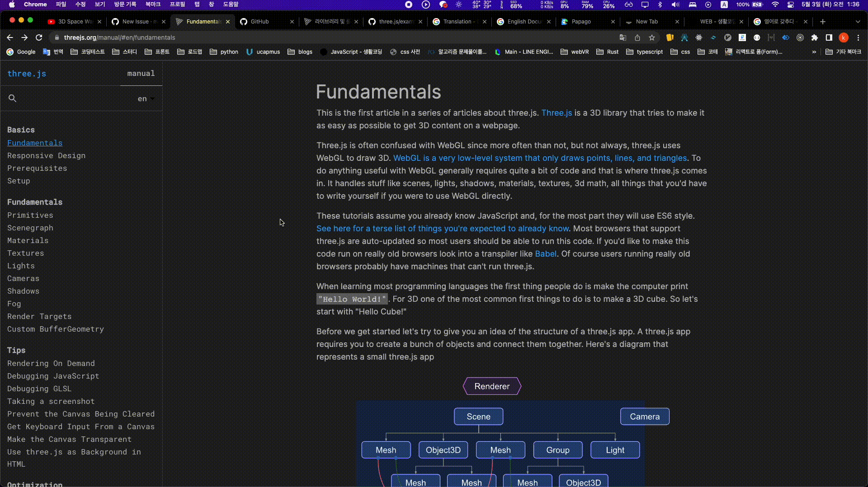Open the Google bookmark
Screen dimensions: 868x487
[21, 52]
